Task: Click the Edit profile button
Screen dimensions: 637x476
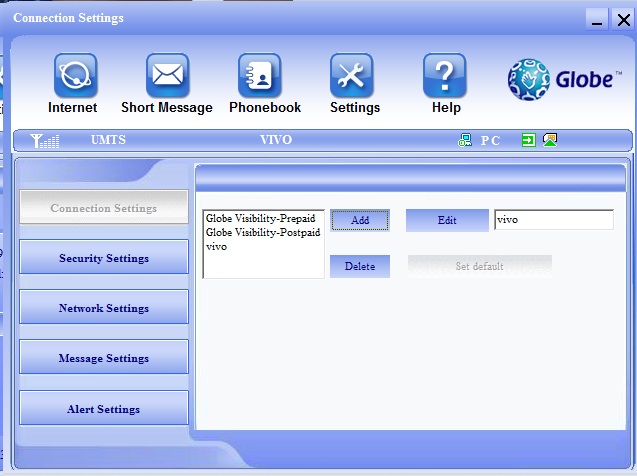Action: (447, 220)
